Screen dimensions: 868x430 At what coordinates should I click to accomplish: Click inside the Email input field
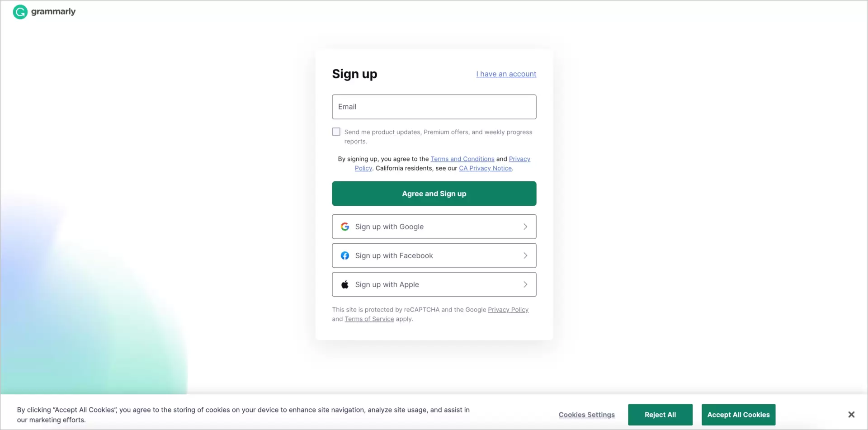[x=434, y=107]
